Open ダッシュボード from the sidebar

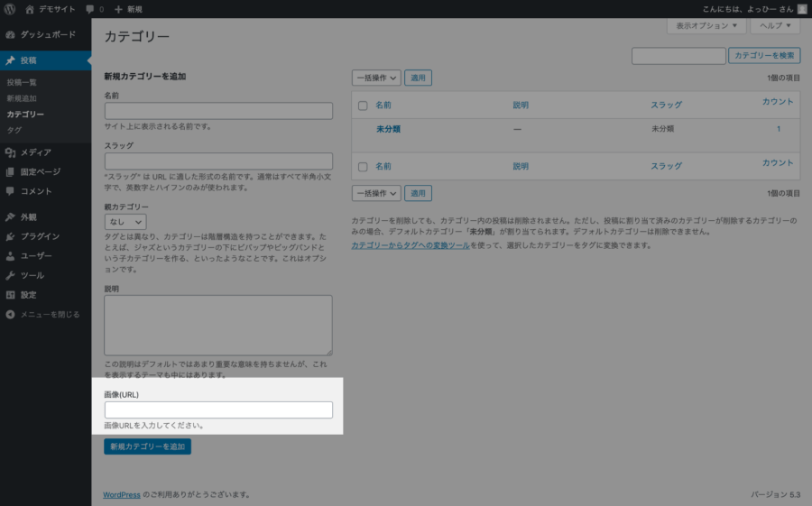pyautogui.click(x=46, y=35)
